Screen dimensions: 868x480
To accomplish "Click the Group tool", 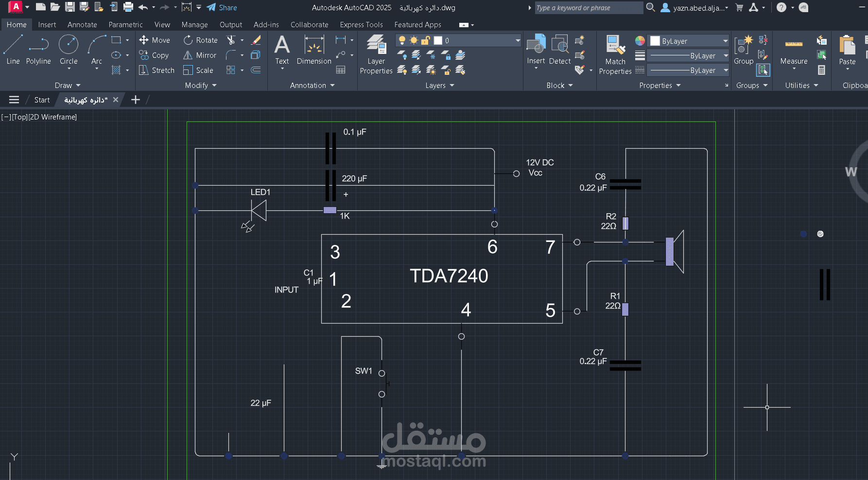I will pyautogui.click(x=744, y=50).
